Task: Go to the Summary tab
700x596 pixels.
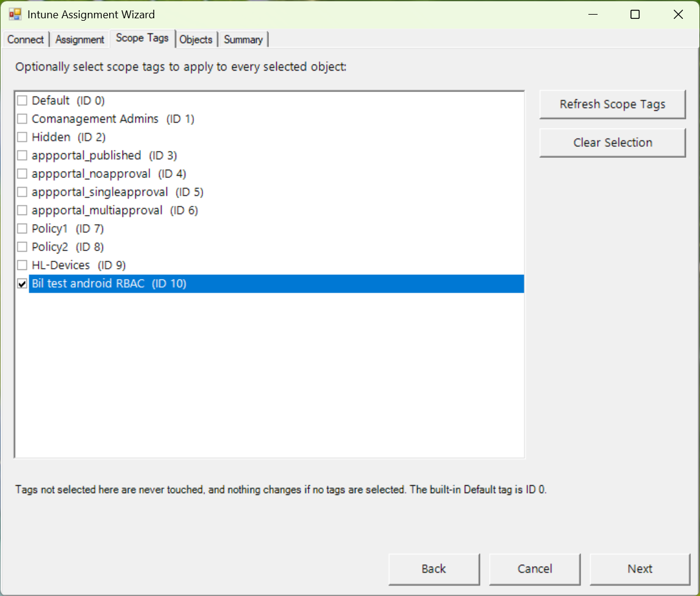Action: pyautogui.click(x=243, y=40)
